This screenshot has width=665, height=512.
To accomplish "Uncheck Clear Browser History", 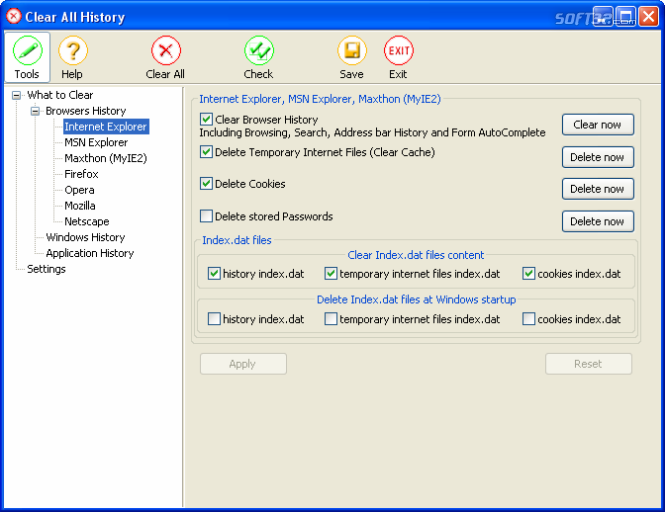I will pos(206,120).
